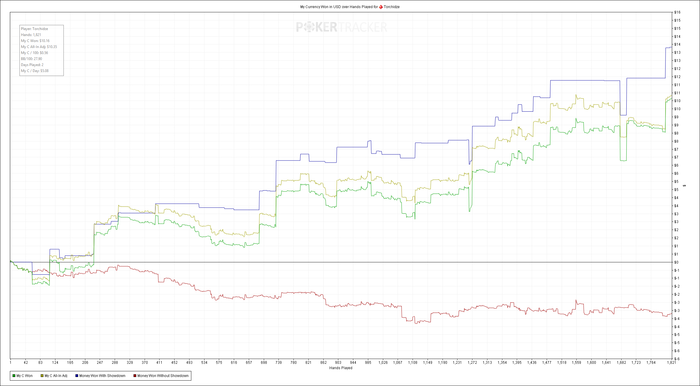Image resolution: width=700 pixels, height=386 pixels.
Task: Click the 'Days Played: 2' stat line
Action: pos(32,65)
